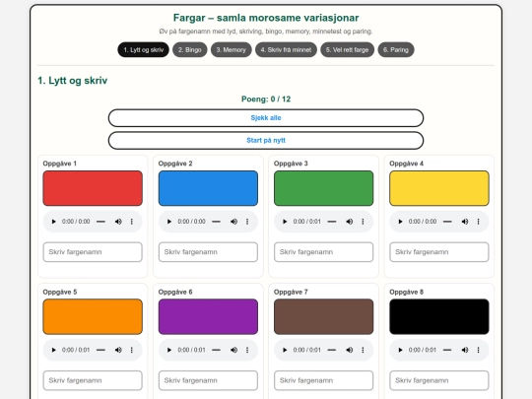
Task: Switch to the 6. Paring tab
Action: click(396, 50)
